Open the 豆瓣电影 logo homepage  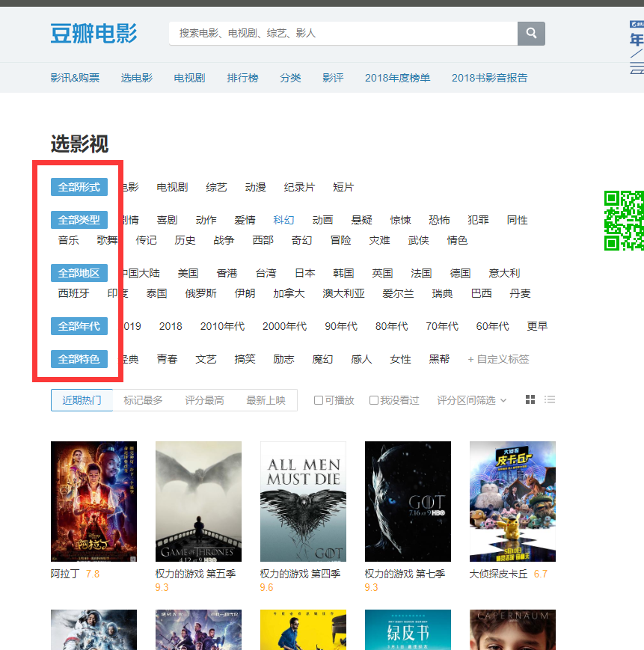click(x=93, y=33)
